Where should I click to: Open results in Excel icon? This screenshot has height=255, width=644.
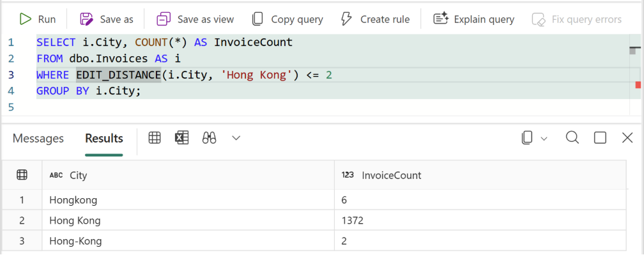click(181, 138)
